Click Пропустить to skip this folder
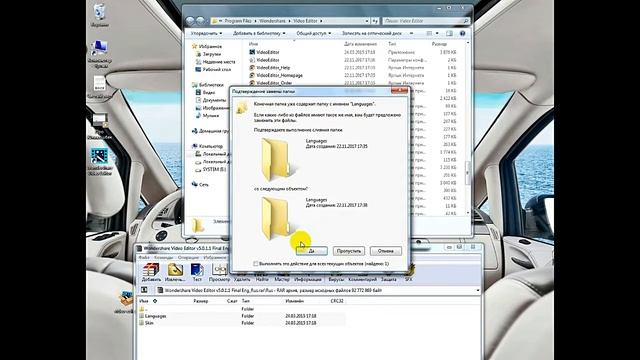 [349, 251]
